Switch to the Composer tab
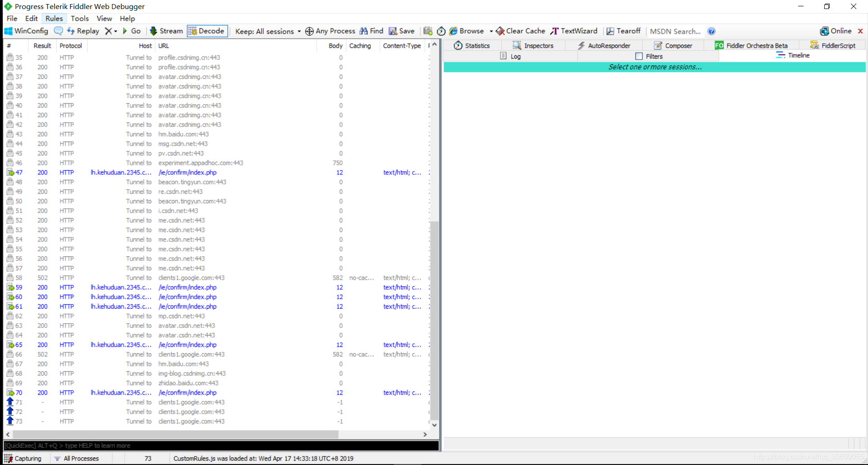This screenshot has width=868, height=465. pos(673,46)
